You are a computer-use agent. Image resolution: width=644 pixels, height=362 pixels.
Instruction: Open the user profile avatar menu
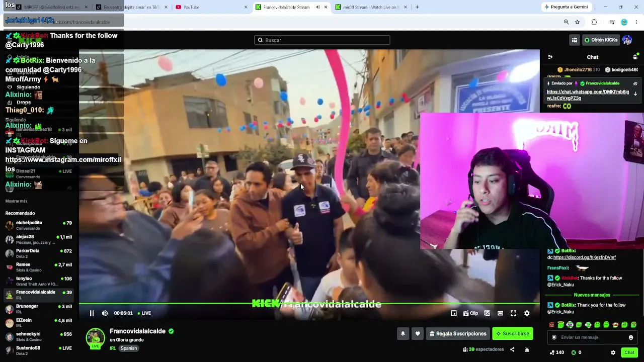[x=627, y=40]
